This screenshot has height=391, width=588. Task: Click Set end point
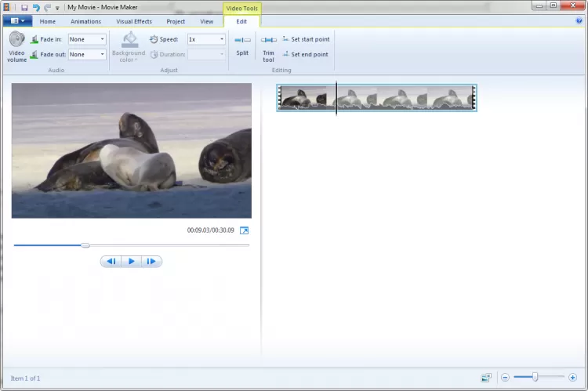point(305,55)
